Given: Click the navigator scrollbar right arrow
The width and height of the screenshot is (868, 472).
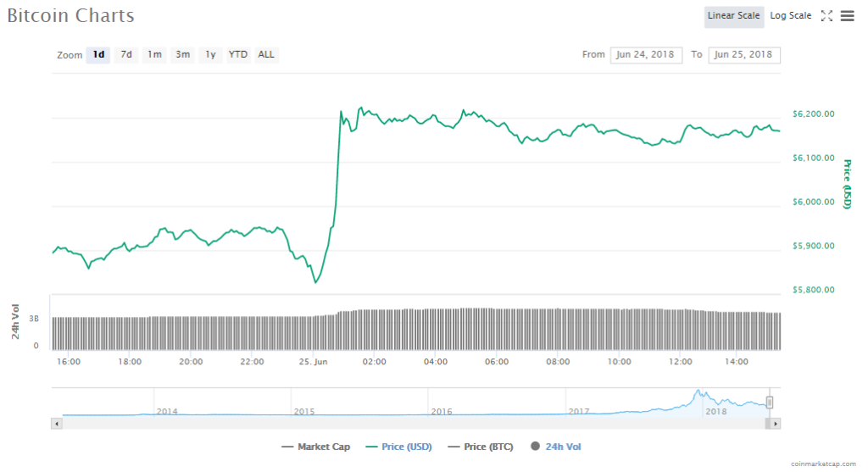Looking at the screenshot, I should 776,423.
